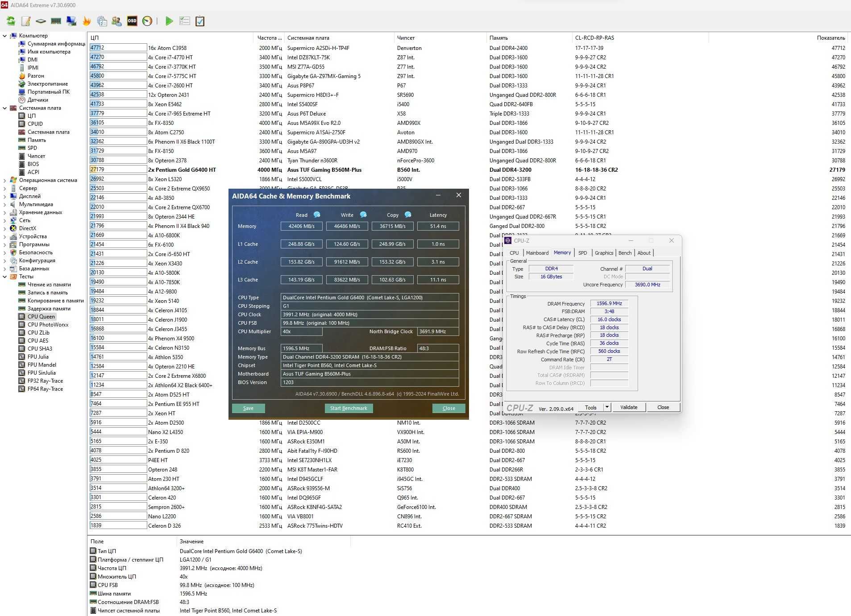Select the Celeron D 326 result row
The height and width of the screenshot is (616, 851).
[467, 526]
